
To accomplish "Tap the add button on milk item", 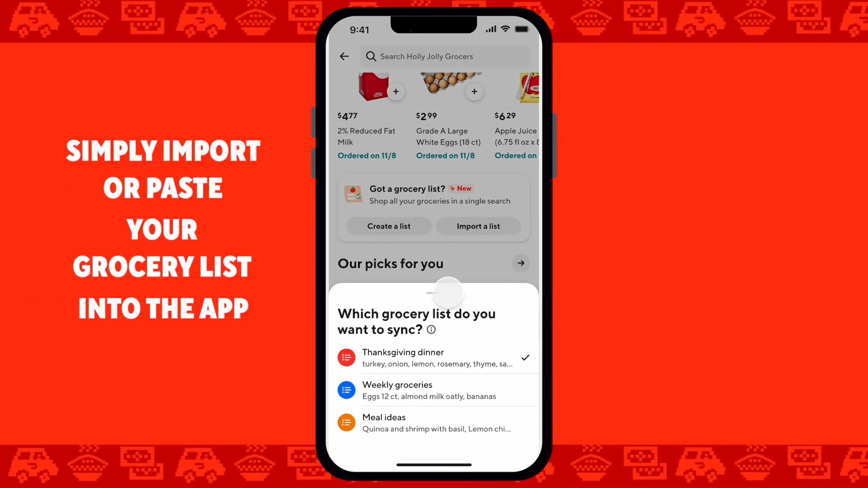I will 396,91.
